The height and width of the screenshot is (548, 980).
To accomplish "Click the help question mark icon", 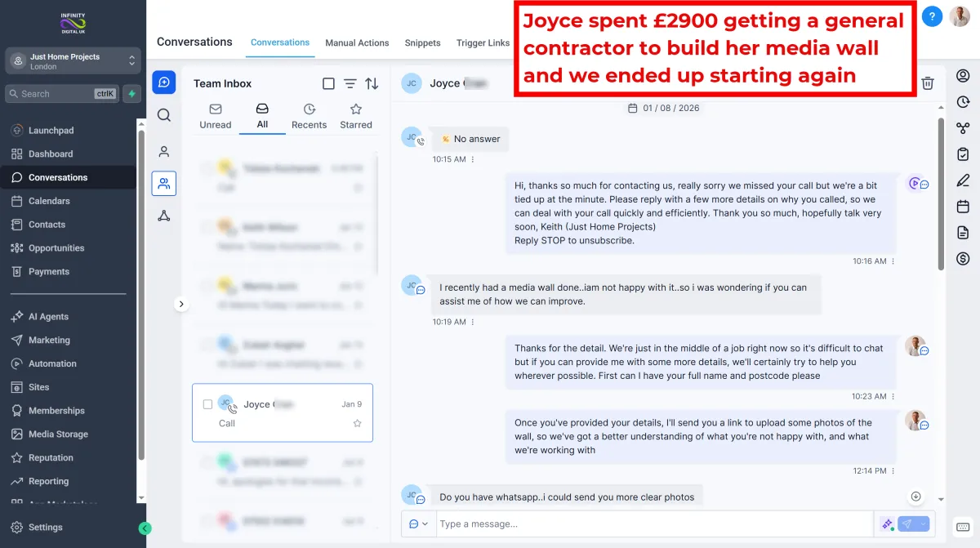I will [x=932, y=16].
